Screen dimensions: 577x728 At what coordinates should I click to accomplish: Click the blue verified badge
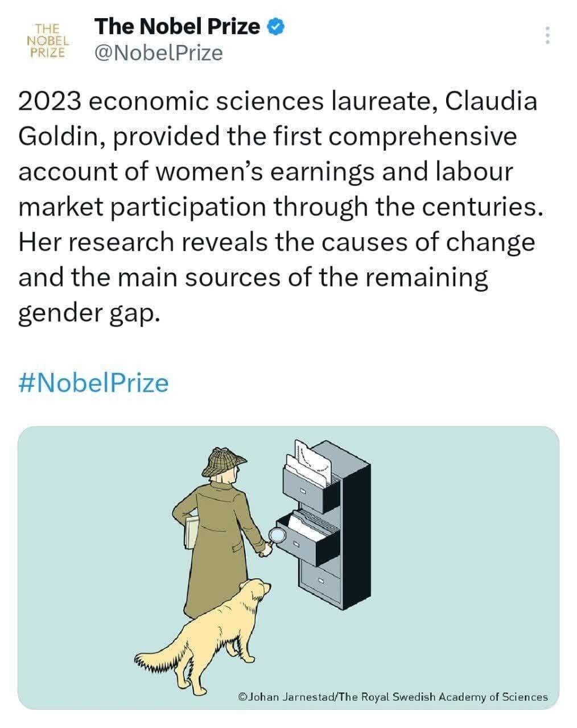tap(276, 27)
